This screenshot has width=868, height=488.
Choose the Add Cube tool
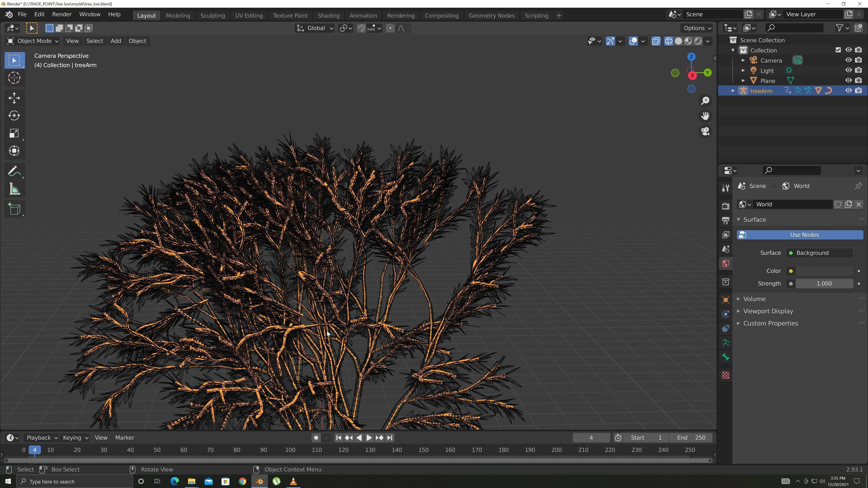click(x=14, y=209)
